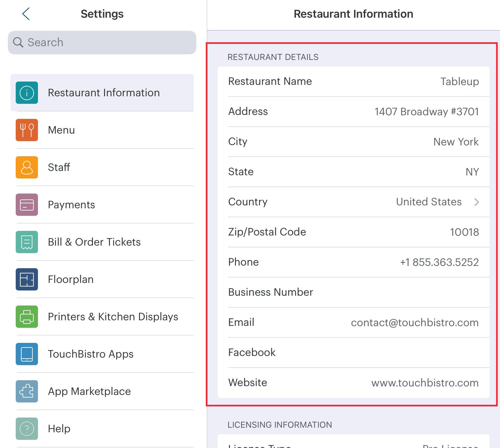The height and width of the screenshot is (448, 500).
Task: Select Printers & Kitchen Displays
Action: [x=102, y=317]
